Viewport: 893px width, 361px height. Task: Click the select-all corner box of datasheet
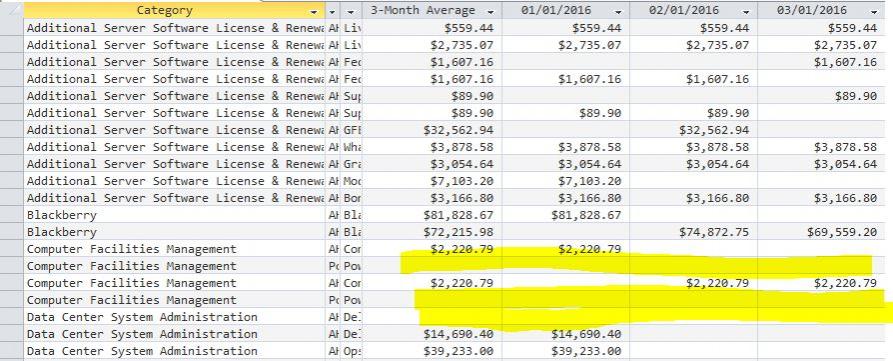click(12, 10)
